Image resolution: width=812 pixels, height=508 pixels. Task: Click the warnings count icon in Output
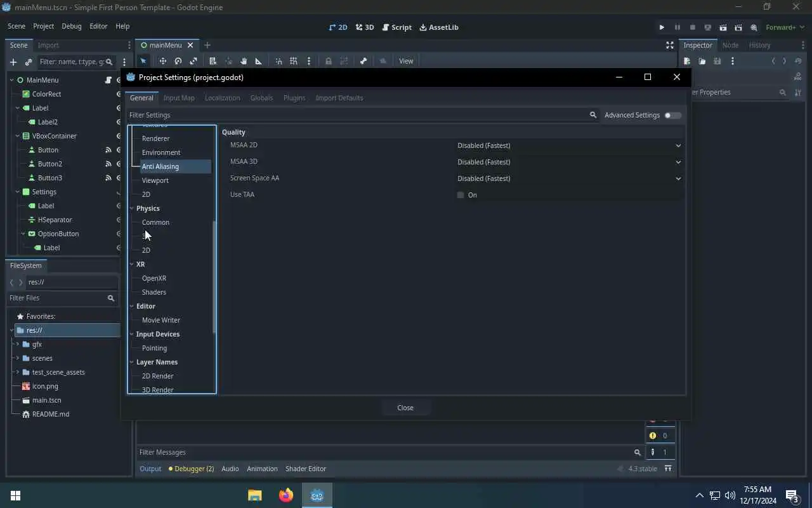pyautogui.click(x=653, y=436)
